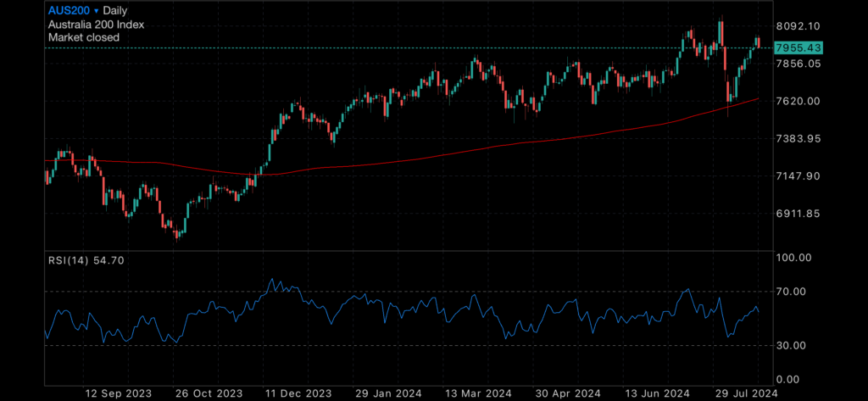Click the 8092.10 price axis label
This screenshot has height=401, width=868.
798,26
